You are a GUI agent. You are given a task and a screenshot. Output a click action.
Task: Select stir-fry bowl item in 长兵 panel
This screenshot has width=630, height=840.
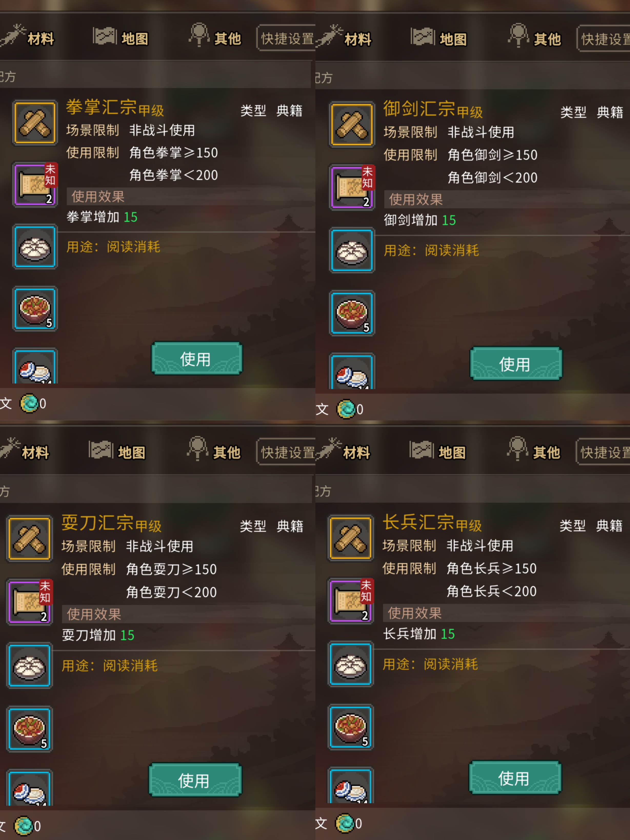[x=351, y=727]
